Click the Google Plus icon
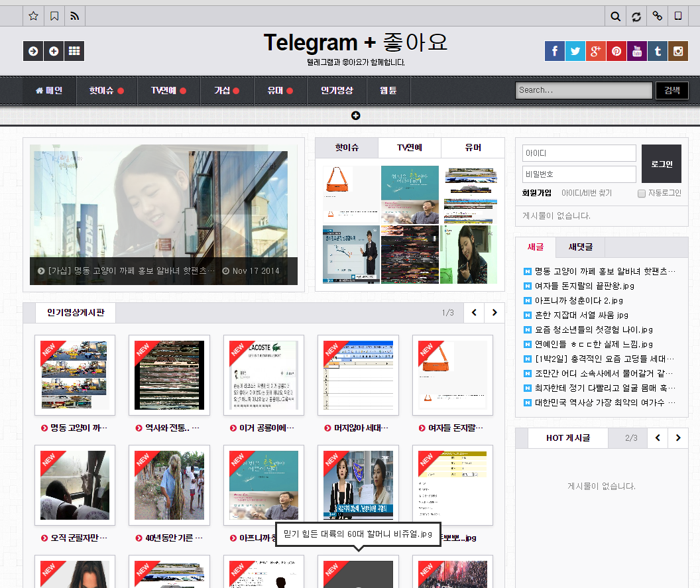This screenshot has width=700, height=588. click(596, 51)
